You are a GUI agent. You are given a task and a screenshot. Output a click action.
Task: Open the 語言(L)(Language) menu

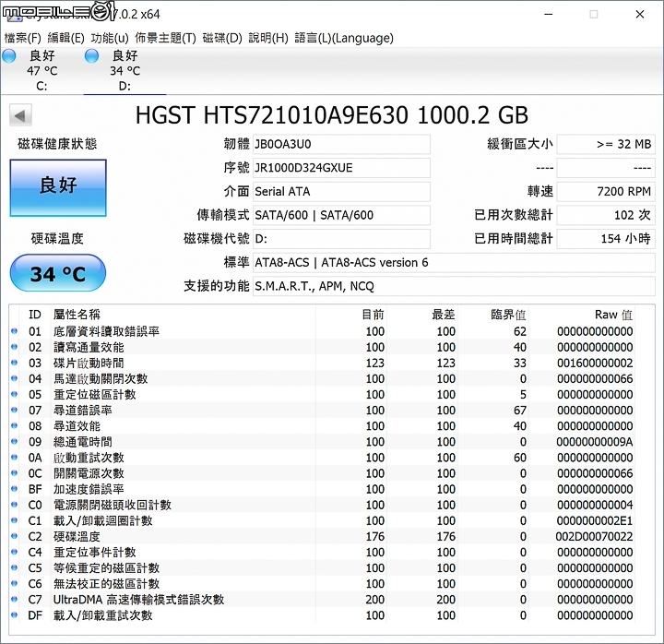click(x=344, y=38)
